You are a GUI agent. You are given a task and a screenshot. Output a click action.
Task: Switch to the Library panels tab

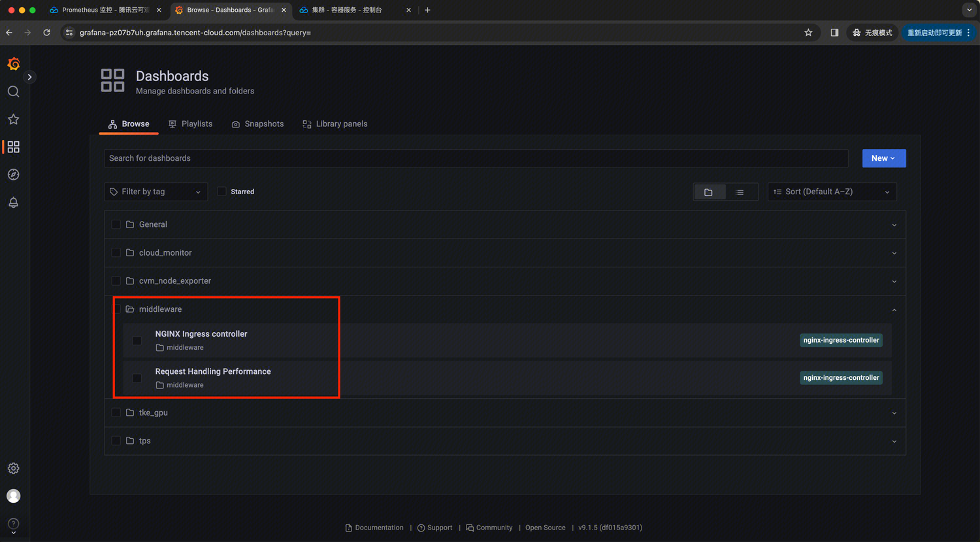coord(335,124)
